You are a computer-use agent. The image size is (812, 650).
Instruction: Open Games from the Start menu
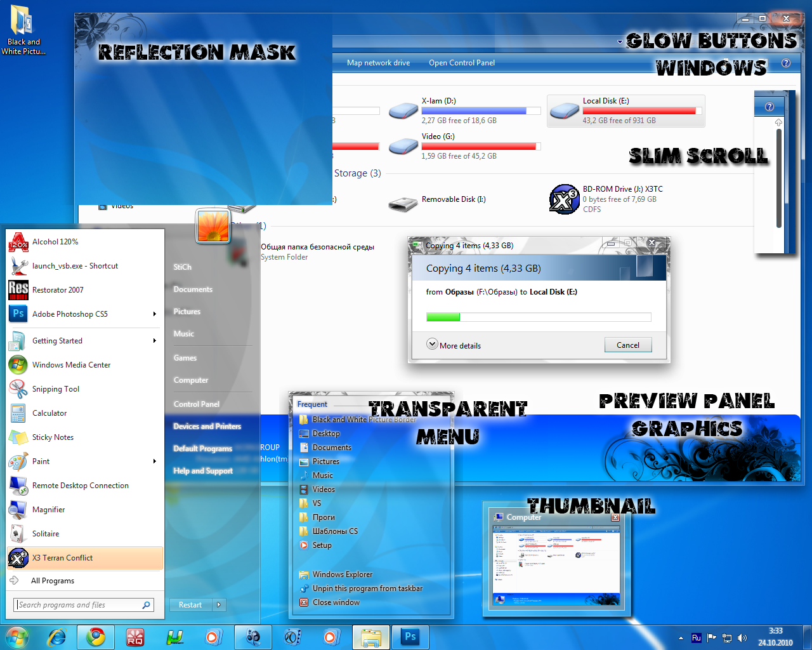pos(185,358)
